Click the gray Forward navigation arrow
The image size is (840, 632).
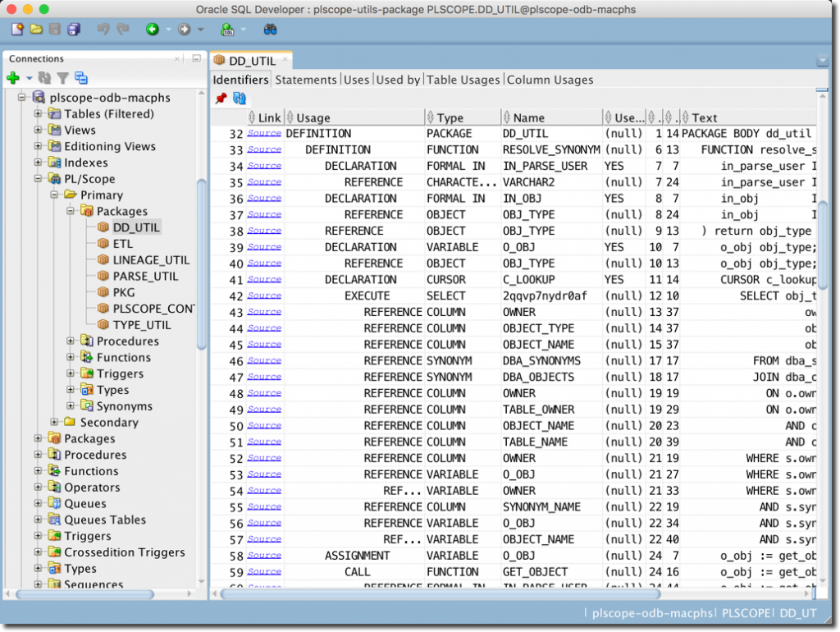coord(185,29)
